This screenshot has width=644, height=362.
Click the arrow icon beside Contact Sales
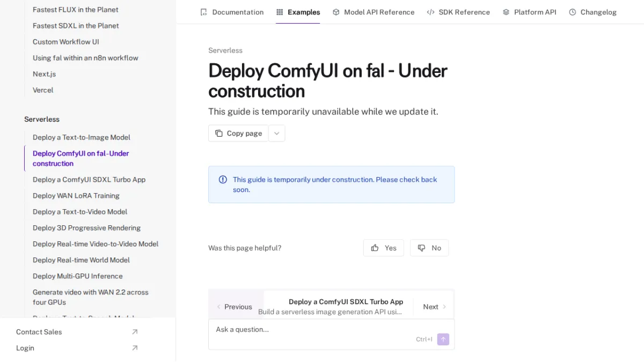pyautogui.click(x=135, y=332)
